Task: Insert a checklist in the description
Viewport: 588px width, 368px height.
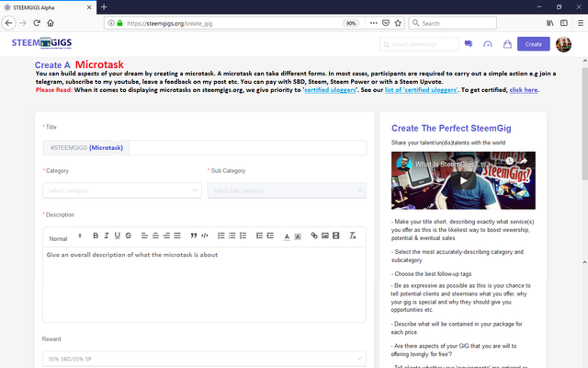Action: (243, 236)
